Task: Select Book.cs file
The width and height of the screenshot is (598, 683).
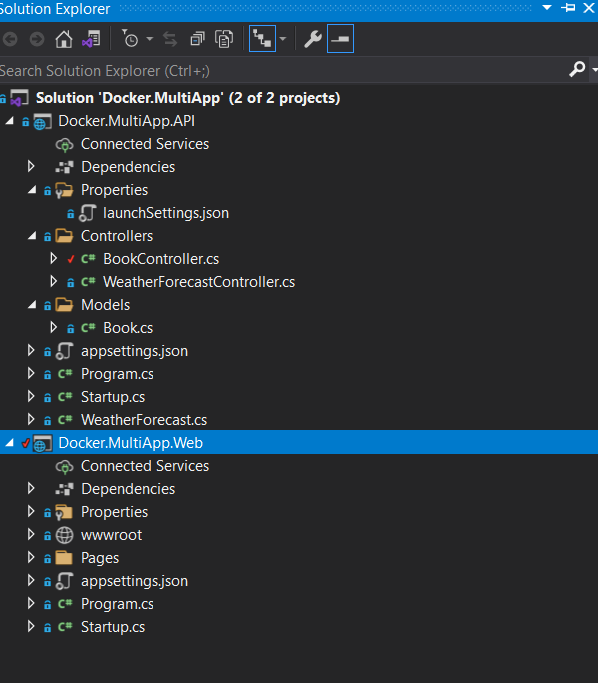Action: coord(128,328)
